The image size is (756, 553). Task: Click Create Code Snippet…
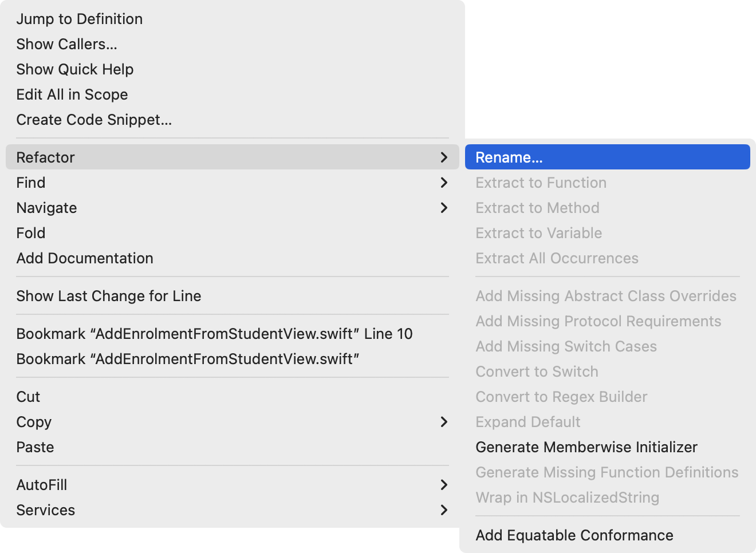(x=94, y=120)
